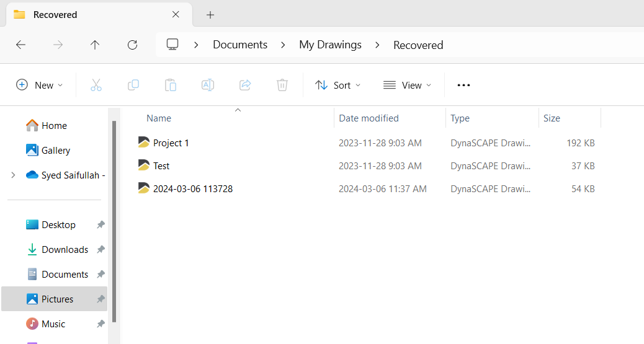The width and height of the screenshot is (644, 344).
Task: Click the Rename icon in toolbar
Action: [x=208, y=85]
